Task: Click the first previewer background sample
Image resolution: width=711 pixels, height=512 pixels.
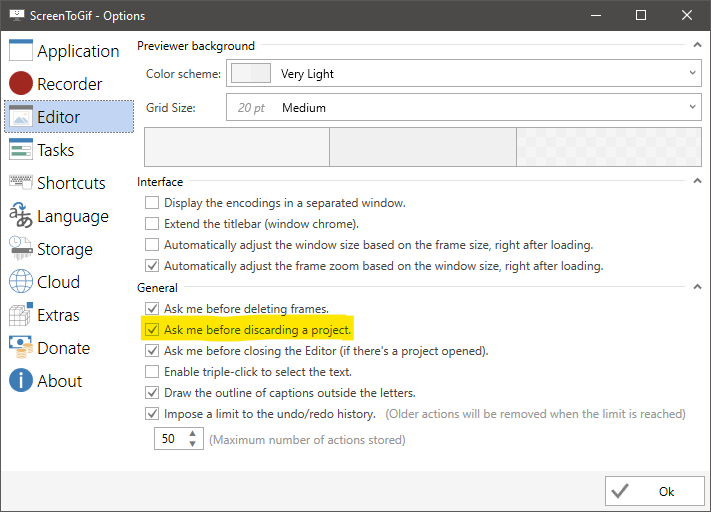Action: 237,147
